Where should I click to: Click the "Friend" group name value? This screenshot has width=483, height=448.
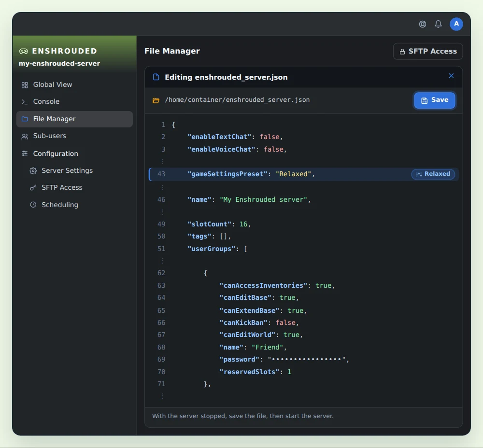(268, 347)
